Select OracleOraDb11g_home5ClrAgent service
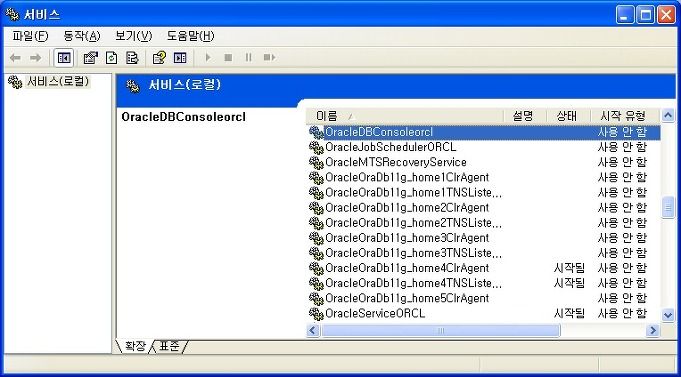 [407, 298]
